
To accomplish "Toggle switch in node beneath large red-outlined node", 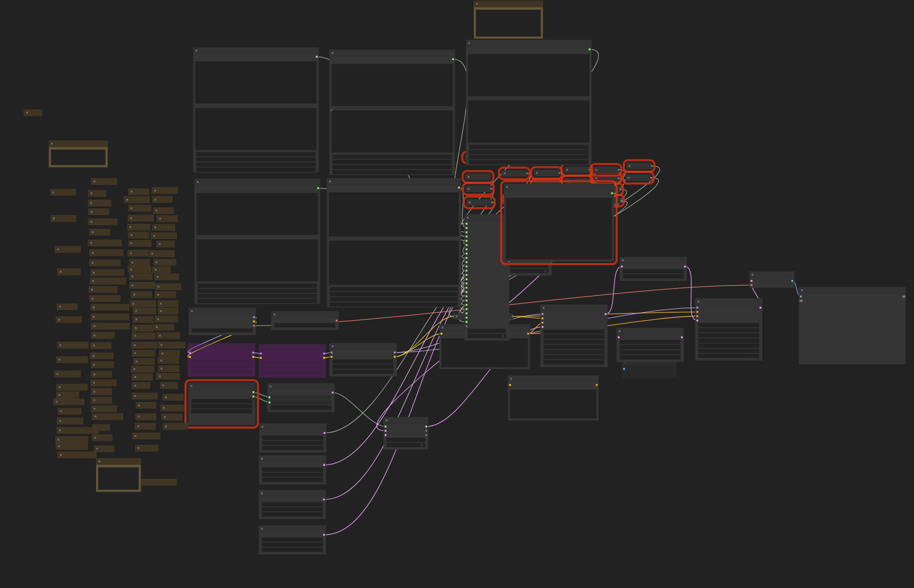I will pos(545,271).
